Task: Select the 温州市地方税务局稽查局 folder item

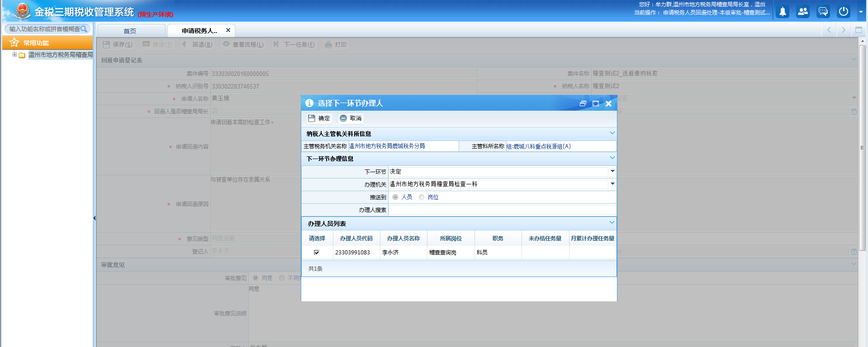Action: click(x=60, y=55)
